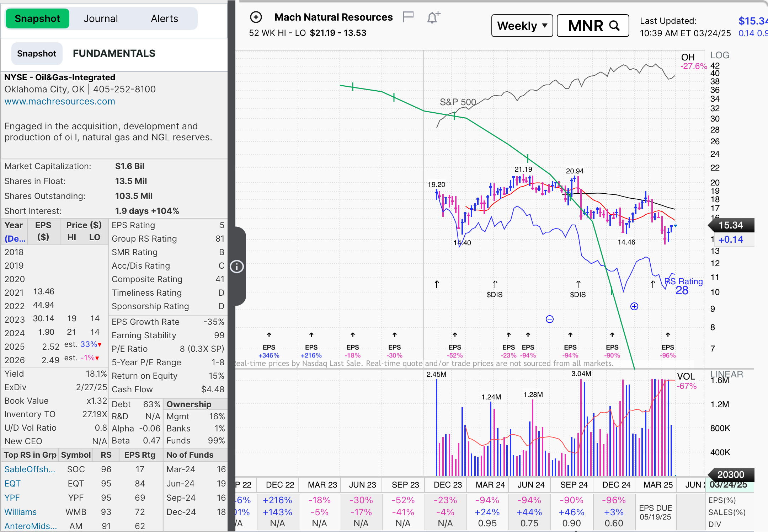This screenshot has width=768, height=532.
Task: Click the 20300 volume tag
Action: click(x=731, y=474)
